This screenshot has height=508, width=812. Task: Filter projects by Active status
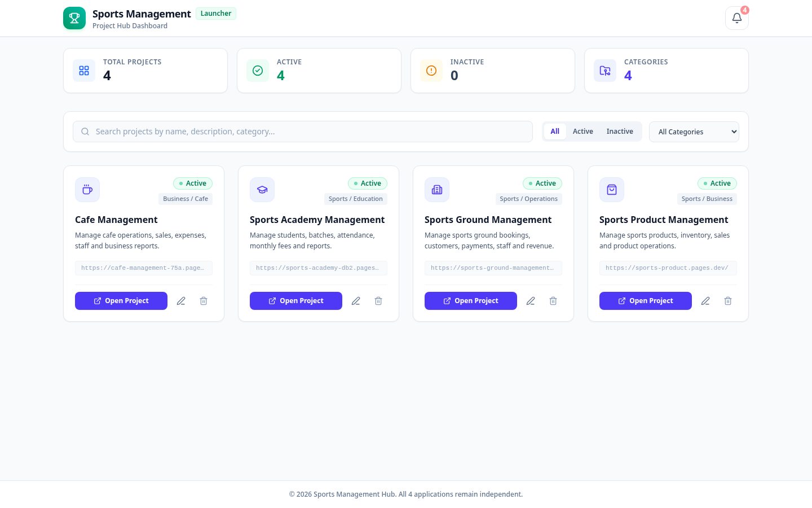click(x=583, y=132)
